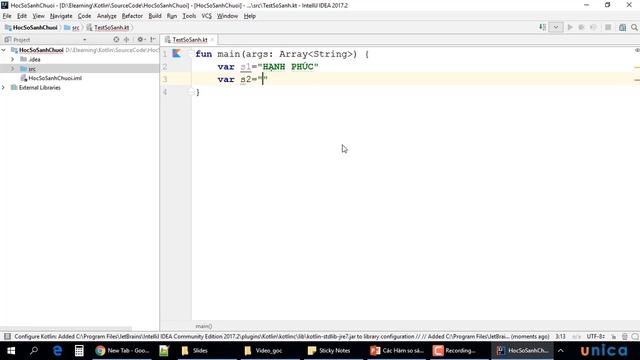Click TestSoSanh.kt in the navigation breadcrumb
Screen dimensions: 640x360
pyautogui.click(x=108, y=28)
